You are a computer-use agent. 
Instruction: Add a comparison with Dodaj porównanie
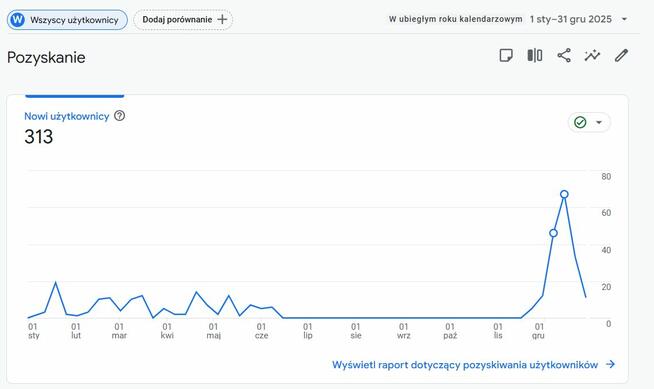click(183, 20)
